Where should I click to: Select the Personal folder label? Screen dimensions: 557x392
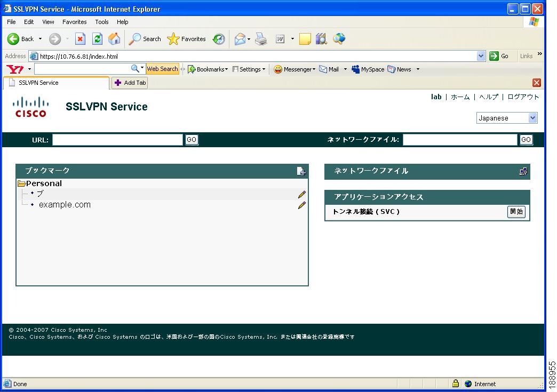[x=44, y=183]
